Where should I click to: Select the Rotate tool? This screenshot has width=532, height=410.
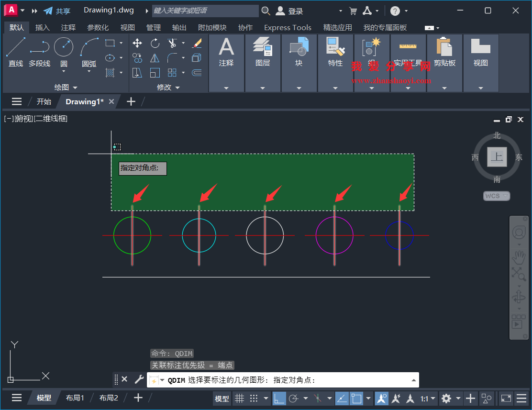[x=155, y=43]
